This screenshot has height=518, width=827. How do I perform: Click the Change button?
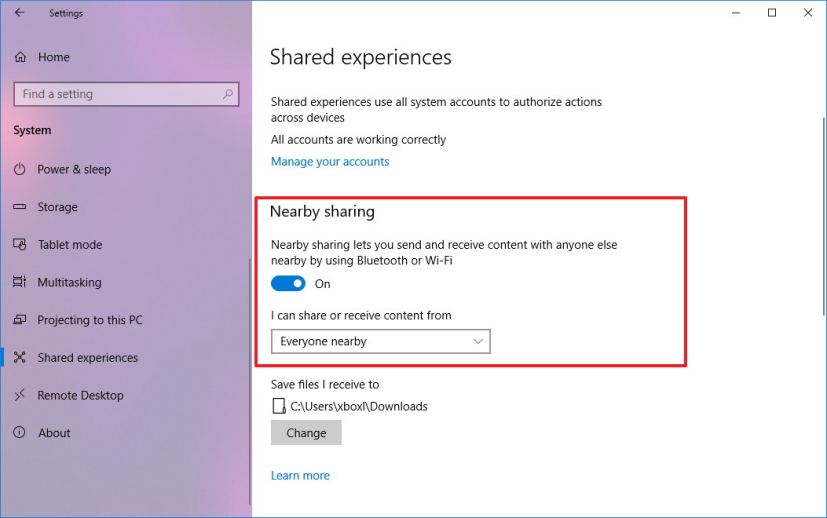click(306, 433)
